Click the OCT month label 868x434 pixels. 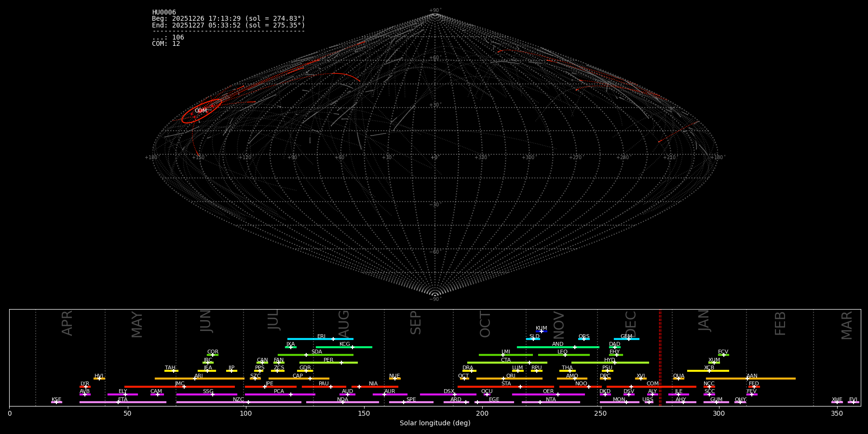(486, 324)
